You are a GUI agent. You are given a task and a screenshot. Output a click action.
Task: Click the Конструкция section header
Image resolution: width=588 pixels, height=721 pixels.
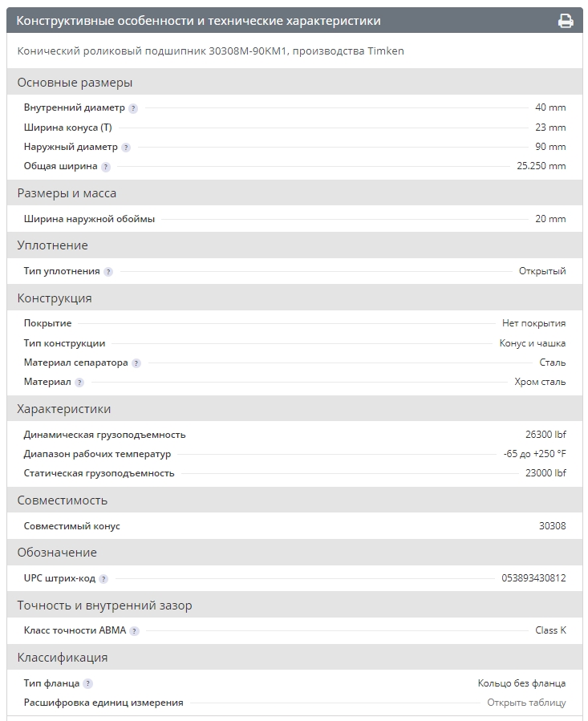[55, 298]
